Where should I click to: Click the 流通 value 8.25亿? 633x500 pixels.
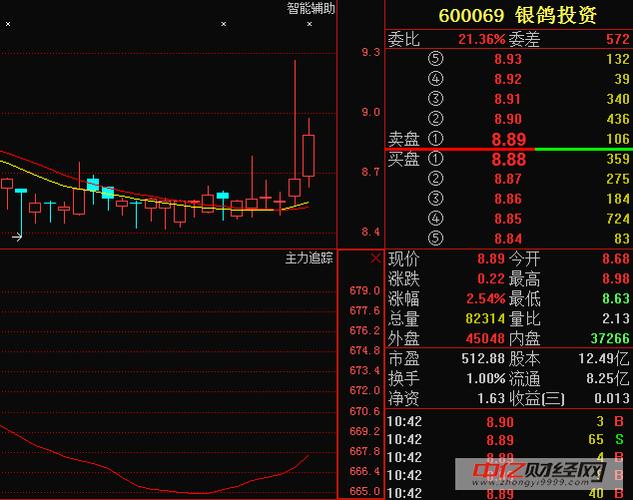(608, 379)
